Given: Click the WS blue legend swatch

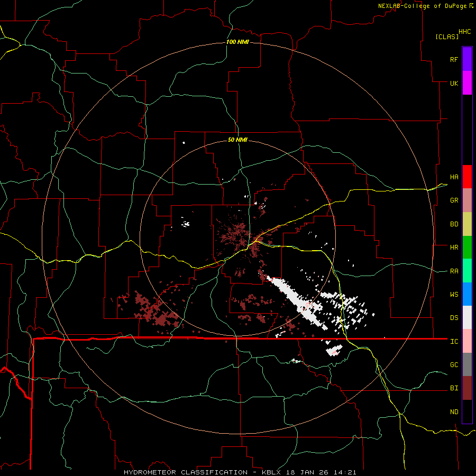Looking at the screenshot, I should tap(467, 294).
